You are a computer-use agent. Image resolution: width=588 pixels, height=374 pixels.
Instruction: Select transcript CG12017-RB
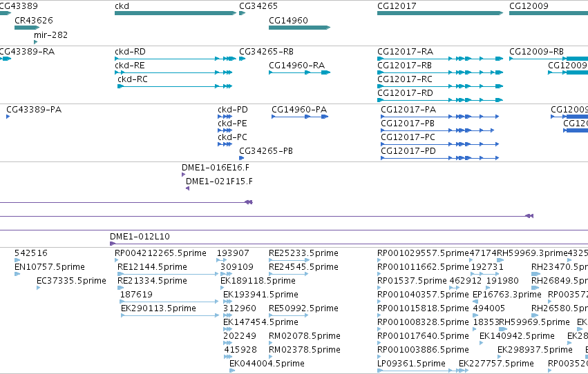point(440,72)
